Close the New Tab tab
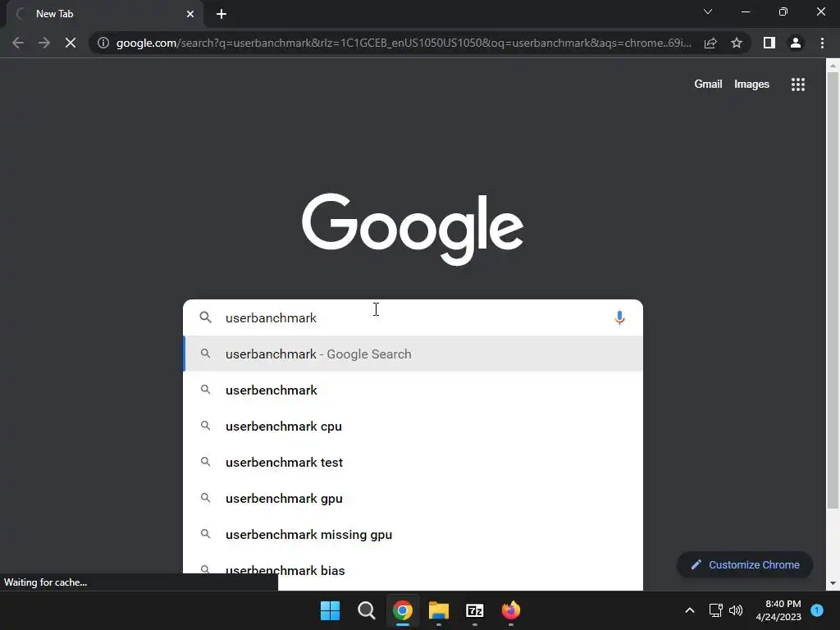The image size is (840, 630). pos(190,14)
